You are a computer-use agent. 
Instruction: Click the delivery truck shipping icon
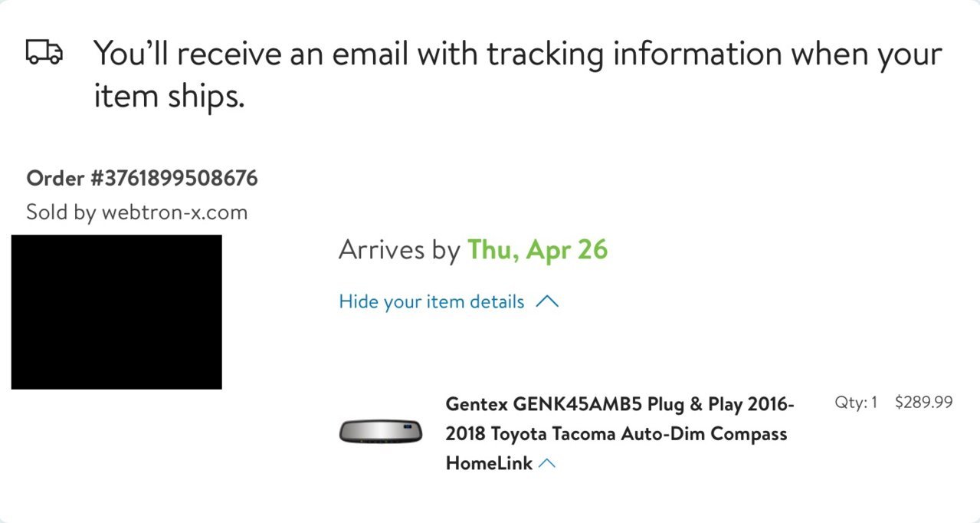click(44, 52)
